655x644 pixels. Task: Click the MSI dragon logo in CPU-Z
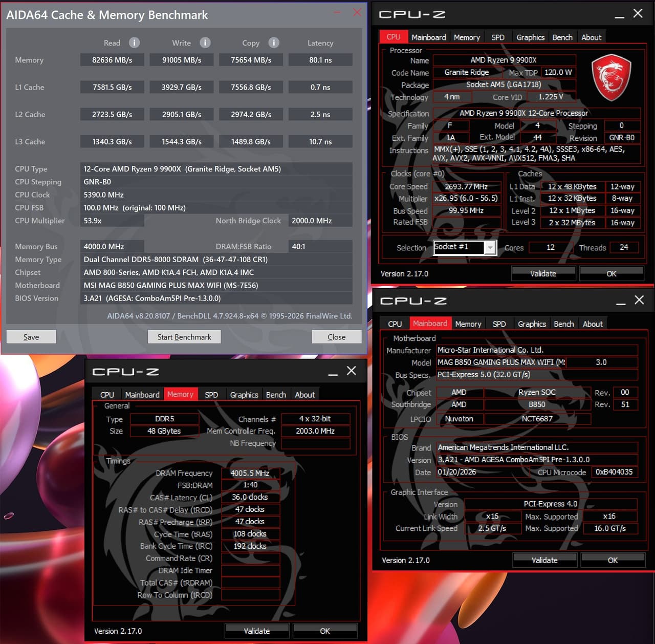point(611,78)
